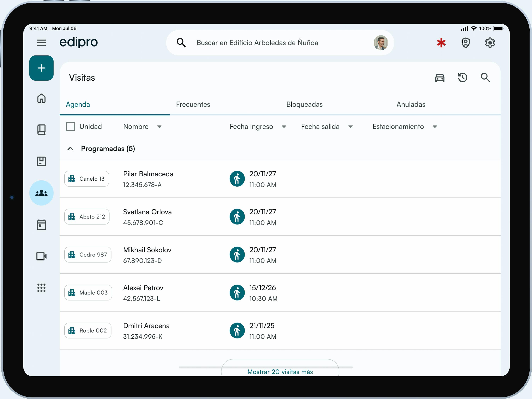Screen dimensions: 532x399
Task: Sort by Fecha ingreso dropdown arrow
Action: pos(284,127)
